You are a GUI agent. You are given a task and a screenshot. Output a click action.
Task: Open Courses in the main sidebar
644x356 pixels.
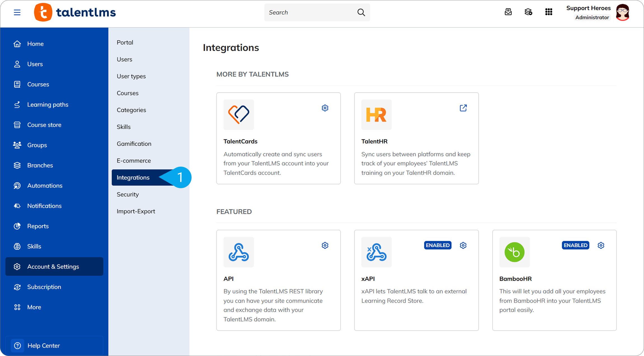click(x=54, y=84)
